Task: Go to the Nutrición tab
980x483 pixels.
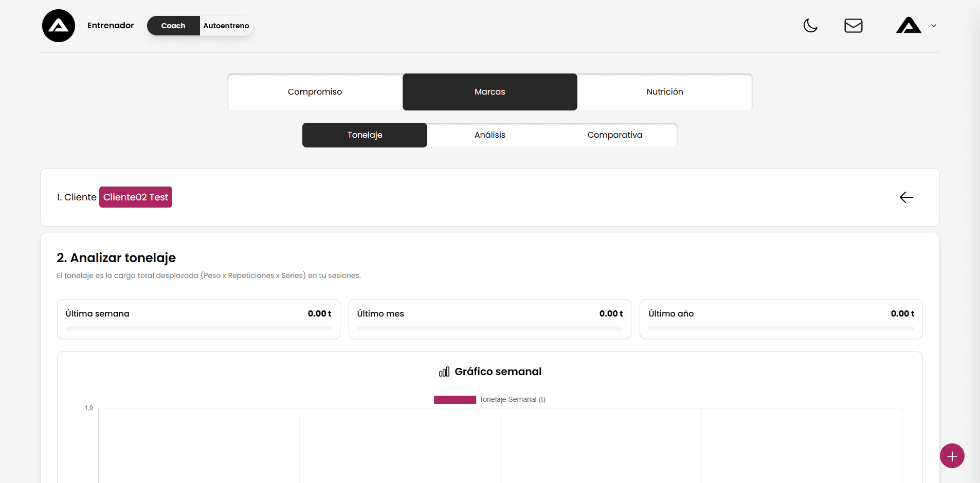Action: point(664,92)
